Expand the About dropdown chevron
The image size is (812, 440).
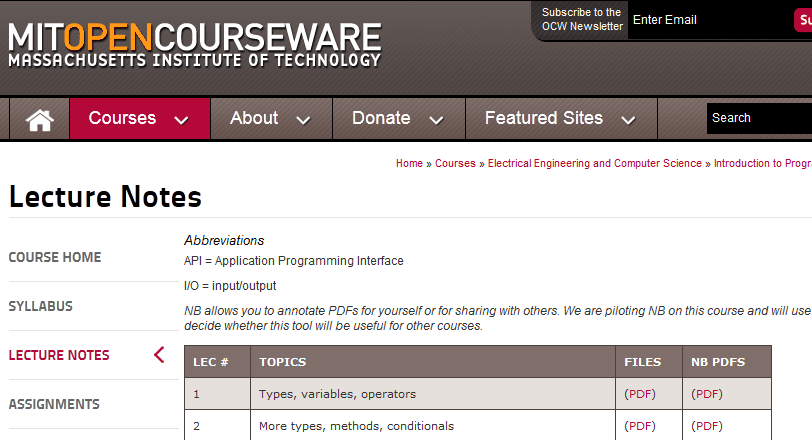[x=303, y=121]
